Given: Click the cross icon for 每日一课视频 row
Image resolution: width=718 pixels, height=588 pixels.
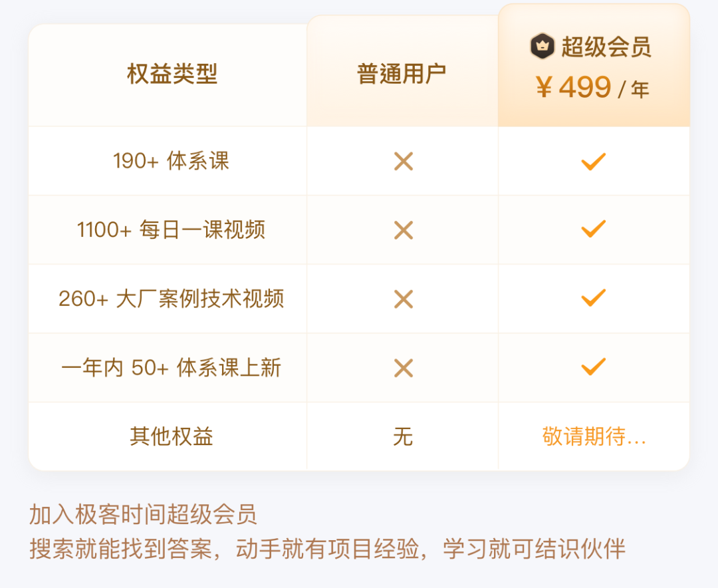Looking at the screenshot, I should [x=404, y=230].
